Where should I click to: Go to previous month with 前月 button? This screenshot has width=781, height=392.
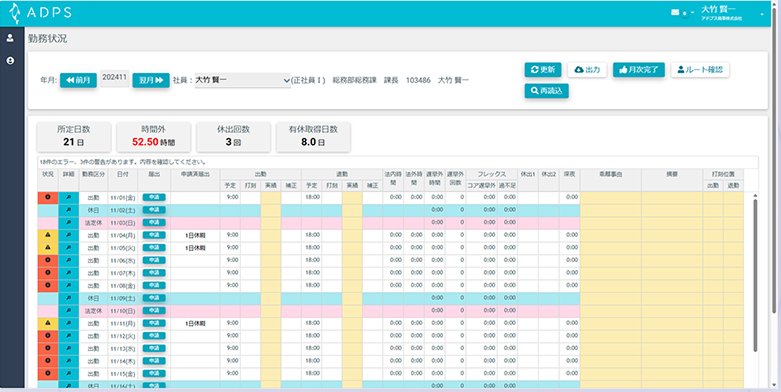78,80
